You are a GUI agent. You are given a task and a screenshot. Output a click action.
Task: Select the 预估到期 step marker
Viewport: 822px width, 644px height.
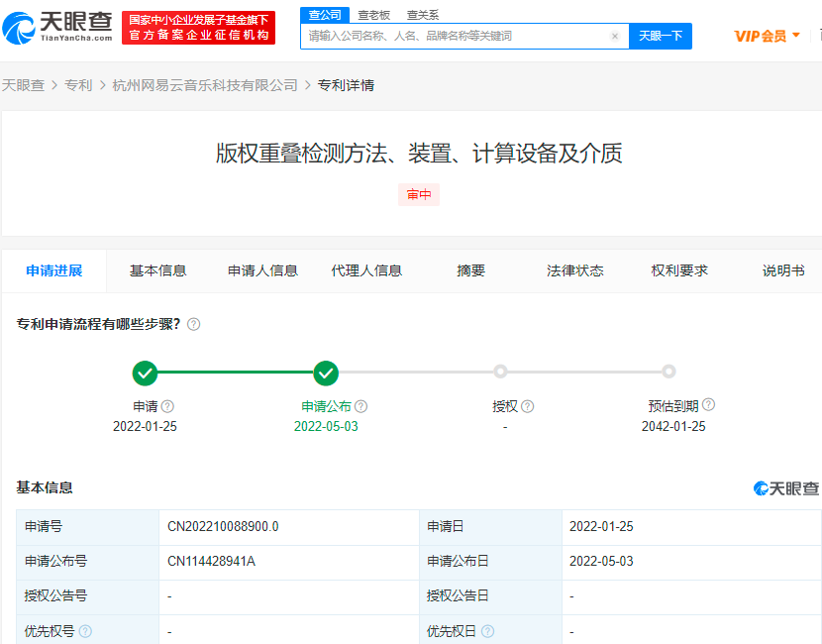point(668,372)
